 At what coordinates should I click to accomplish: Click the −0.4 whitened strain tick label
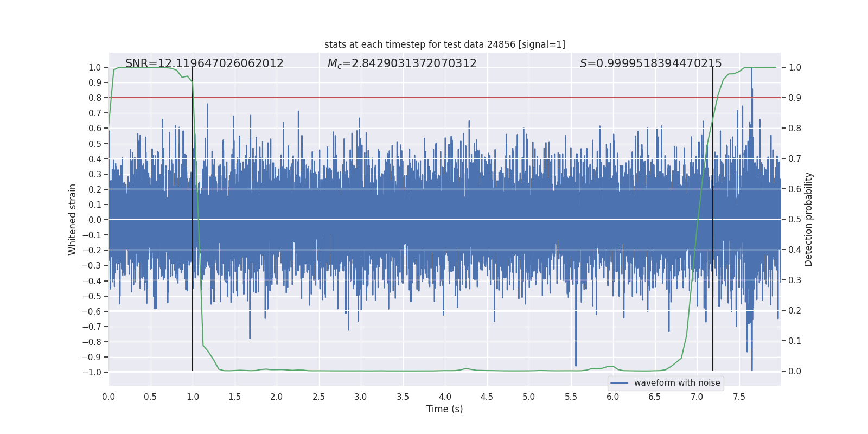click(92, 281)
